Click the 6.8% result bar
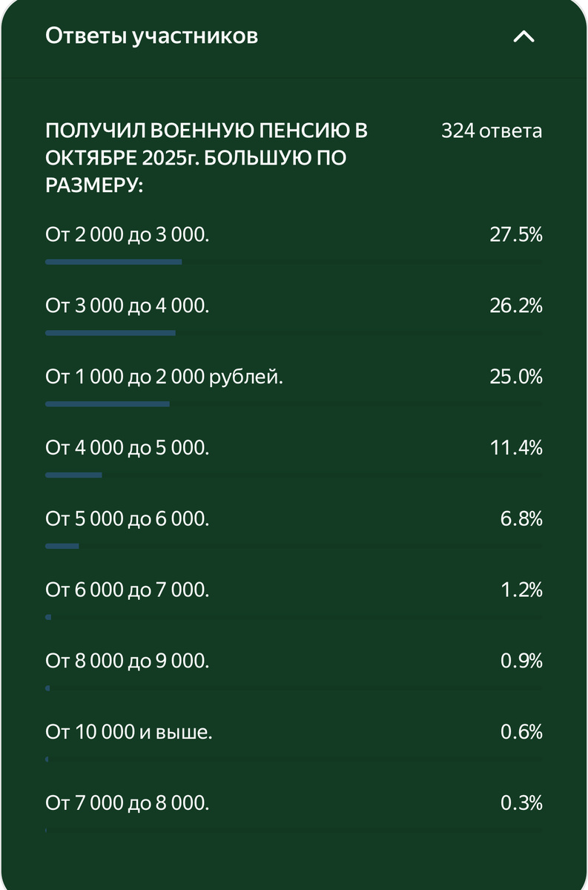 click(x=62, y=546)
